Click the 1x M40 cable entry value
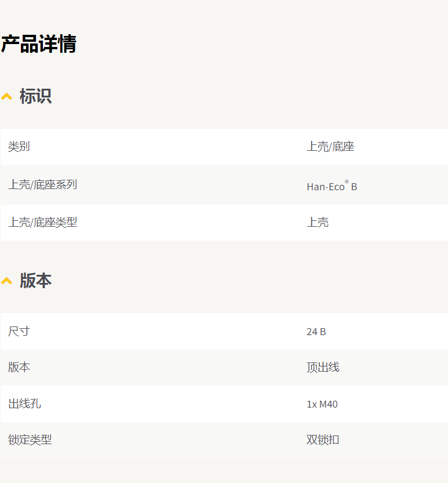 coord(322,404)
